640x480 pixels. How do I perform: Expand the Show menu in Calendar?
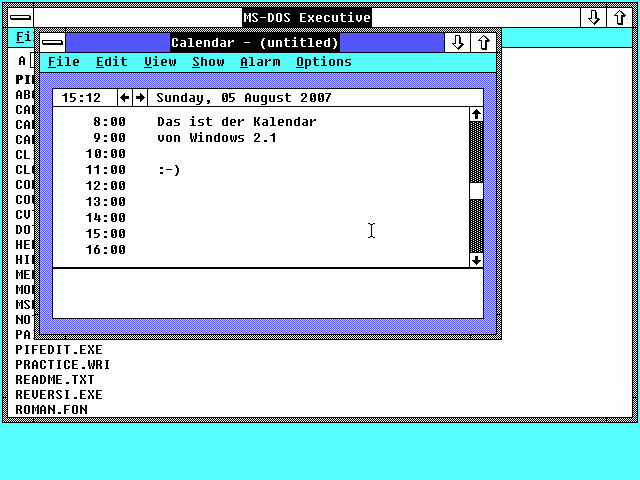[x=208, y=62]
